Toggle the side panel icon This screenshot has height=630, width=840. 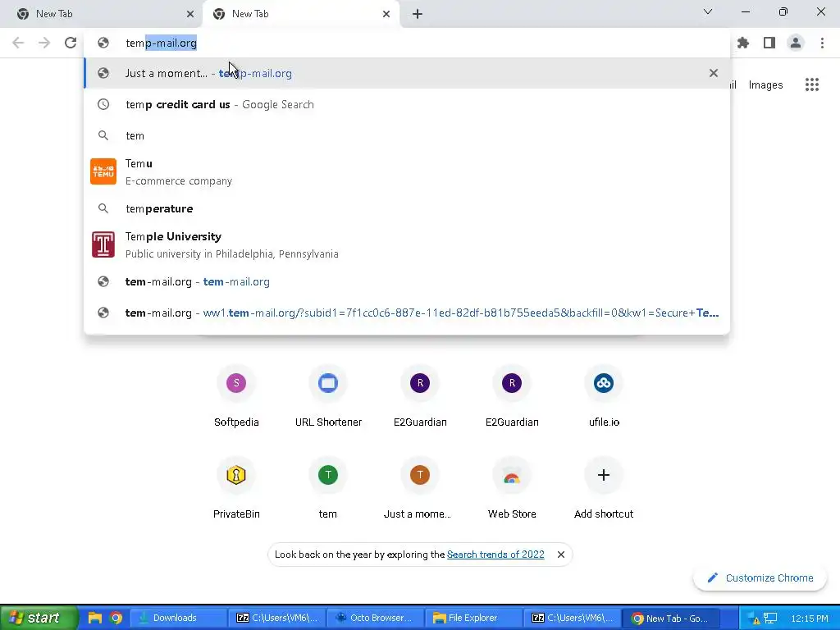[769, 43]
